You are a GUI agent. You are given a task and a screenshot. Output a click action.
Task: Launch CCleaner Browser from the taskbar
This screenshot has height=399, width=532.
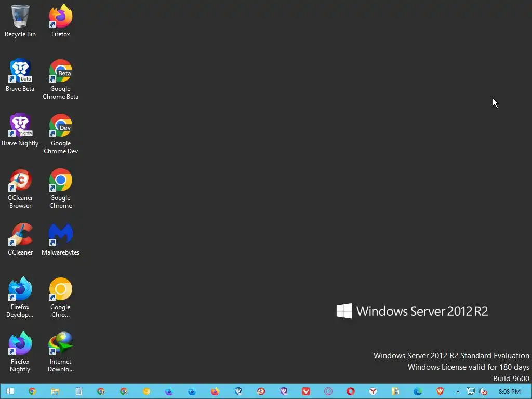pyautogui.click(x=261, y=392)
